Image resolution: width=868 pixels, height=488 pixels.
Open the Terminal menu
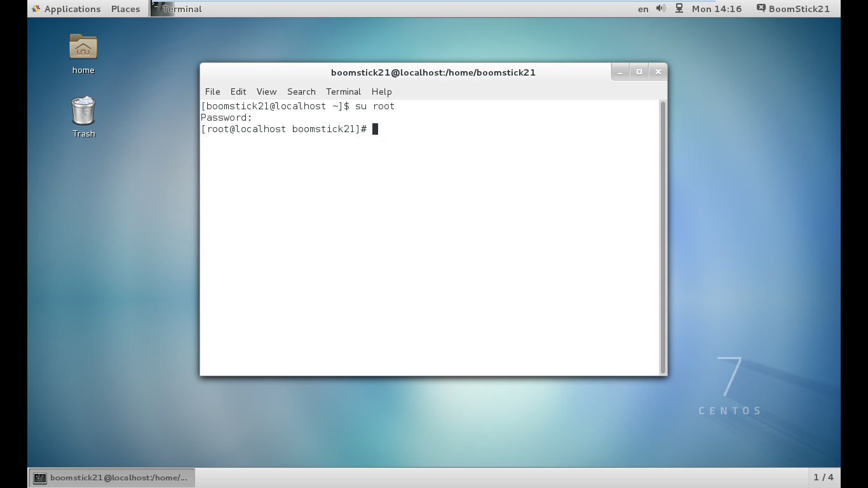click(343, 91)
